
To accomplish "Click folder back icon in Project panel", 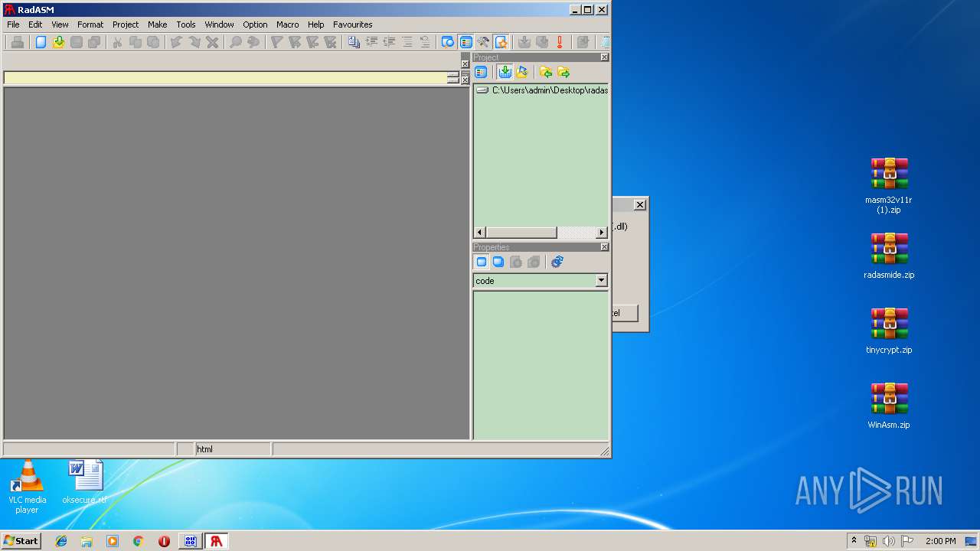I will (546, 72).
